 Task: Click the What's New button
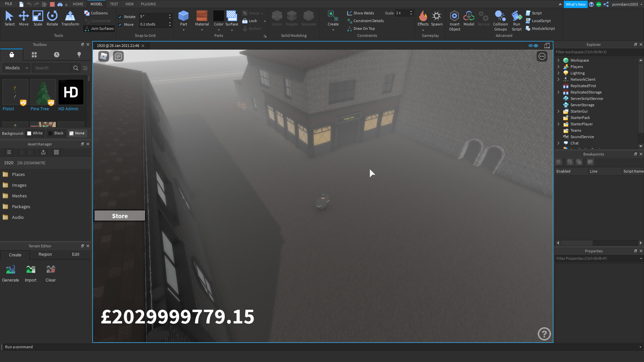pos(575,4)
